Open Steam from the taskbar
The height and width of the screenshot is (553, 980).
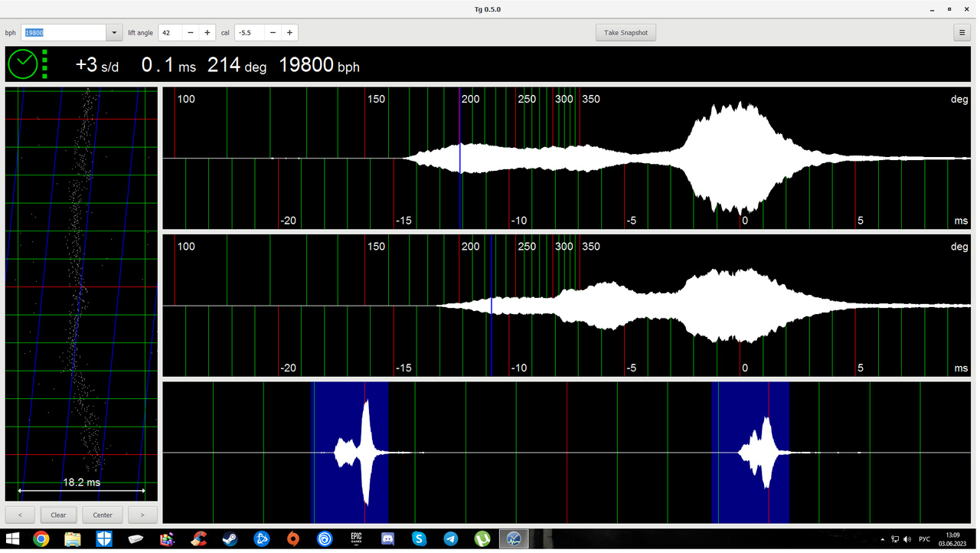(x=230, y=539)
